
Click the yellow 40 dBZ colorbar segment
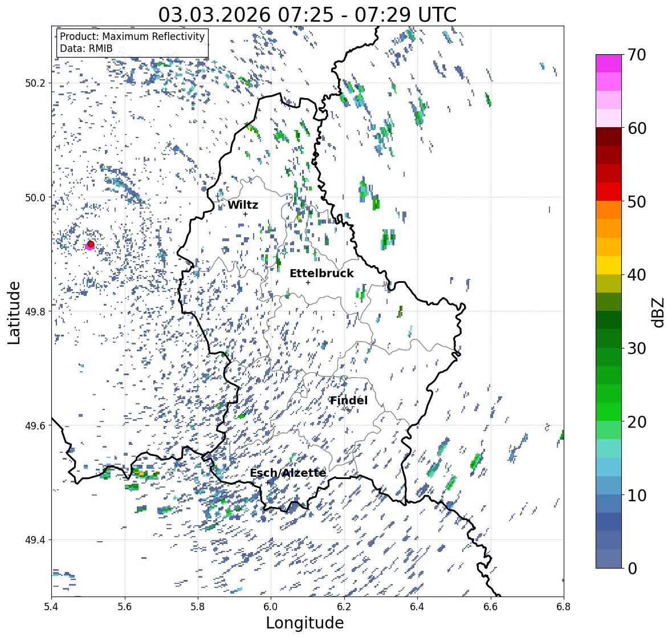pos(609,265)
